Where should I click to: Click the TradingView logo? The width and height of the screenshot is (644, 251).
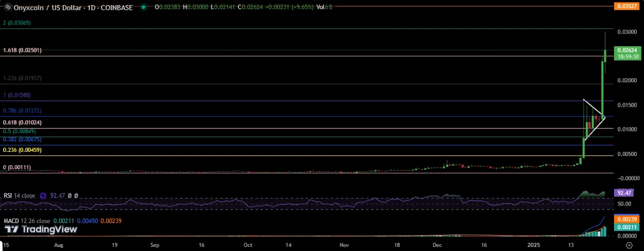[x=41, y=230]
